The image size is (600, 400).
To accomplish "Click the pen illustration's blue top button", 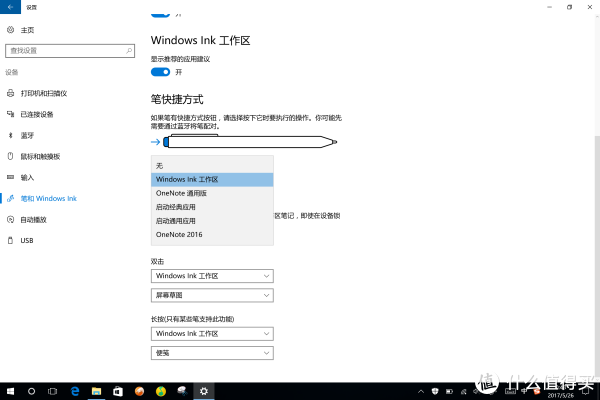I will click(166, 142).
